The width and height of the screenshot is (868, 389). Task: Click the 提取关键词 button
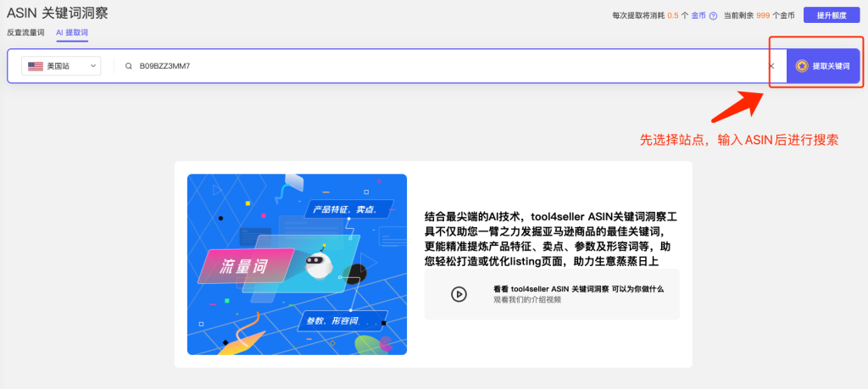[x=822, y=66]
